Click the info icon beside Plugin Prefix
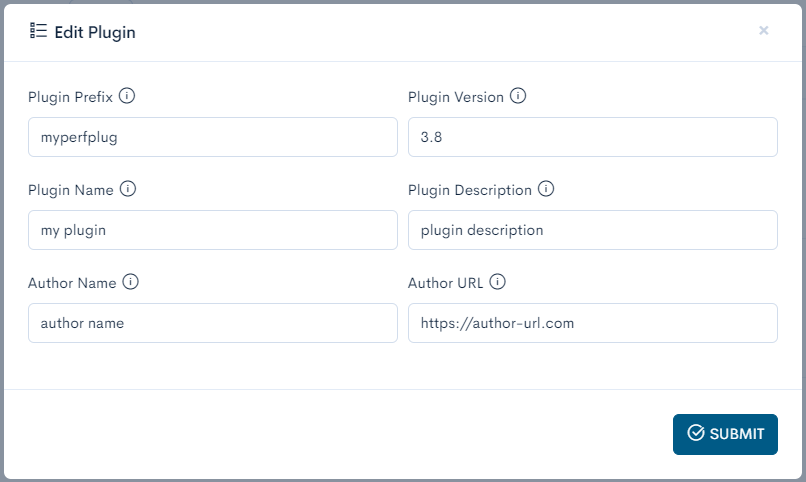 (x=127, y=97)
